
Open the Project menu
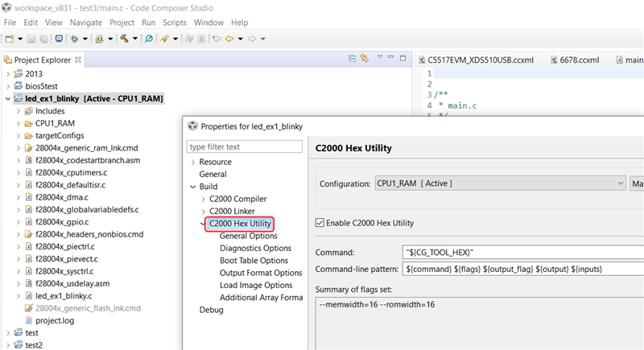point(122,23)
